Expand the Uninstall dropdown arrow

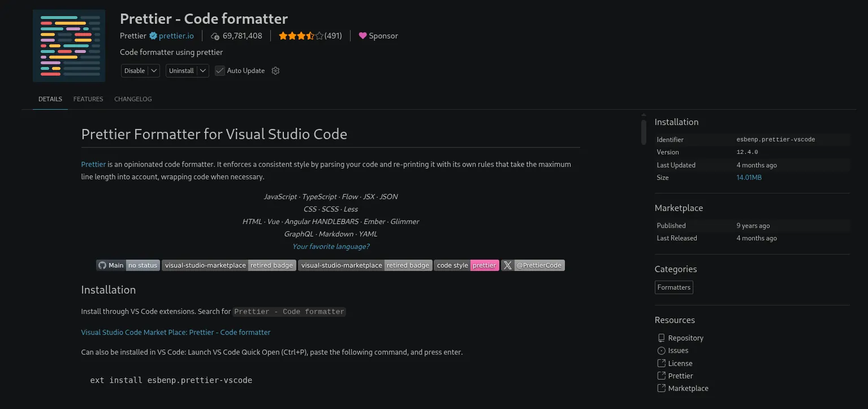203,71
